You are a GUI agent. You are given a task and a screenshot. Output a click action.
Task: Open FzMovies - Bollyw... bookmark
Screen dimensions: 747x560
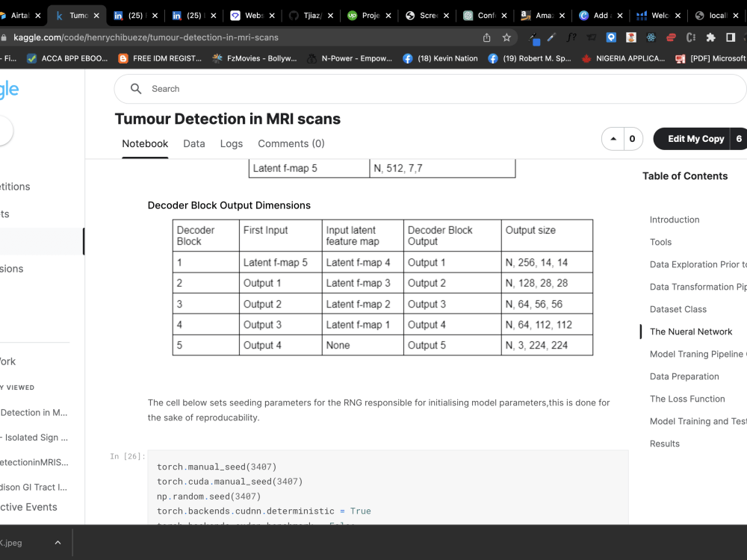[255, 58]
